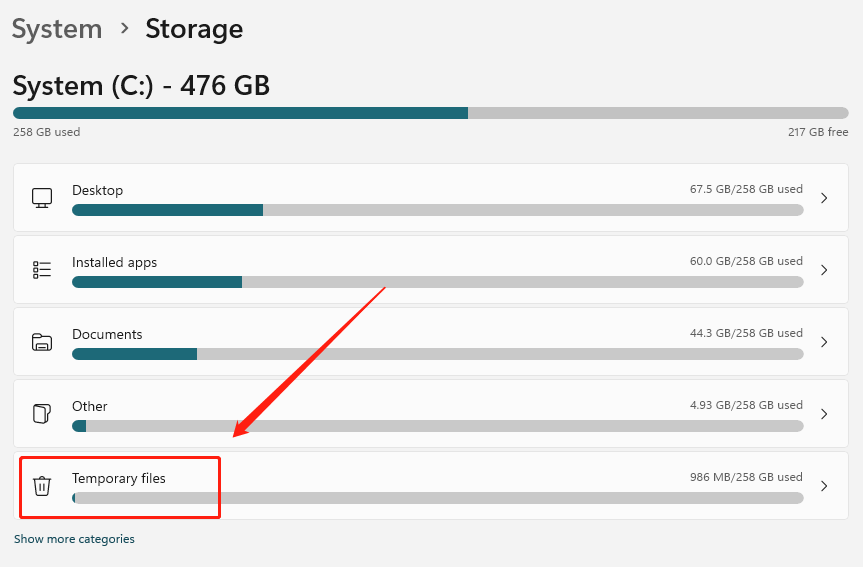Select the Temporary files label
This screenshot has height=567, width=863.
click(x=119, y=478)
